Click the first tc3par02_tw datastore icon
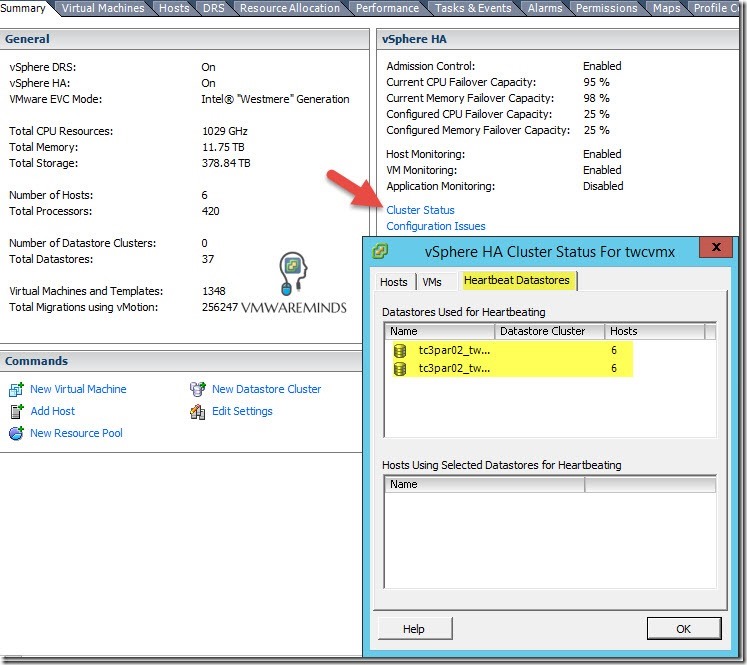Image resolution: width=747 pixels, height=665 pixels. (400, 351)
